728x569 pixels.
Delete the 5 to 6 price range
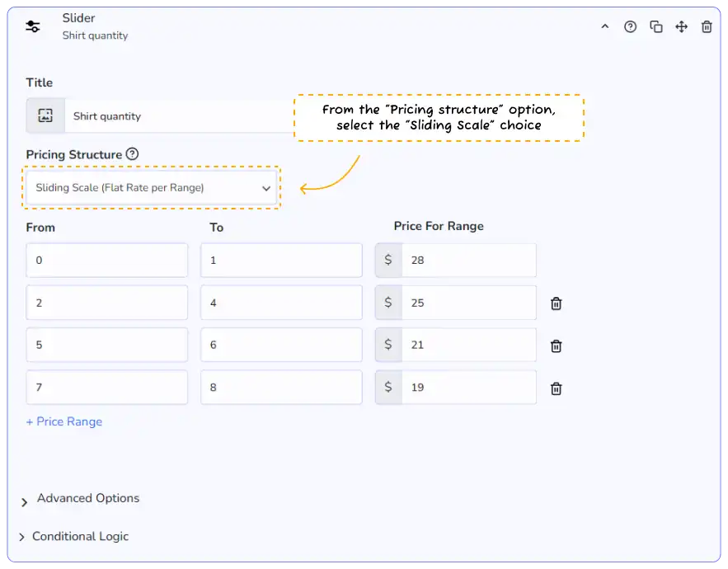(x=557, y=346)
